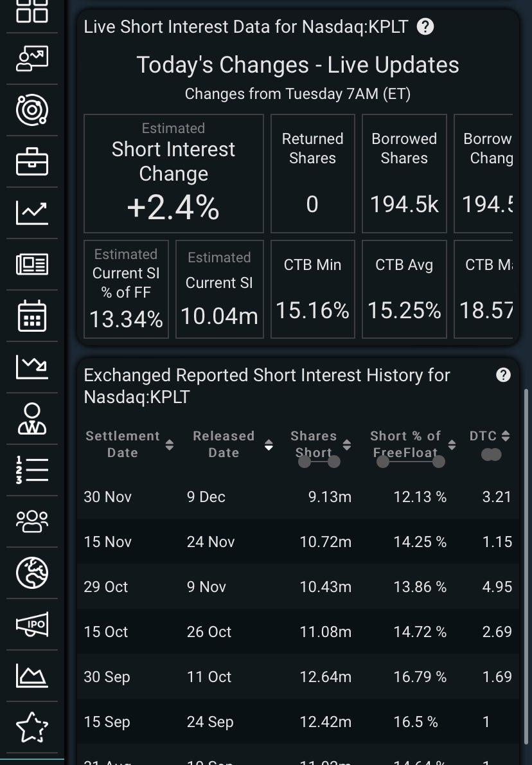This screenshot has height=765, width=532.
Task: Click right handle of Shares Short range slider
Action: [x=334, y=462]
